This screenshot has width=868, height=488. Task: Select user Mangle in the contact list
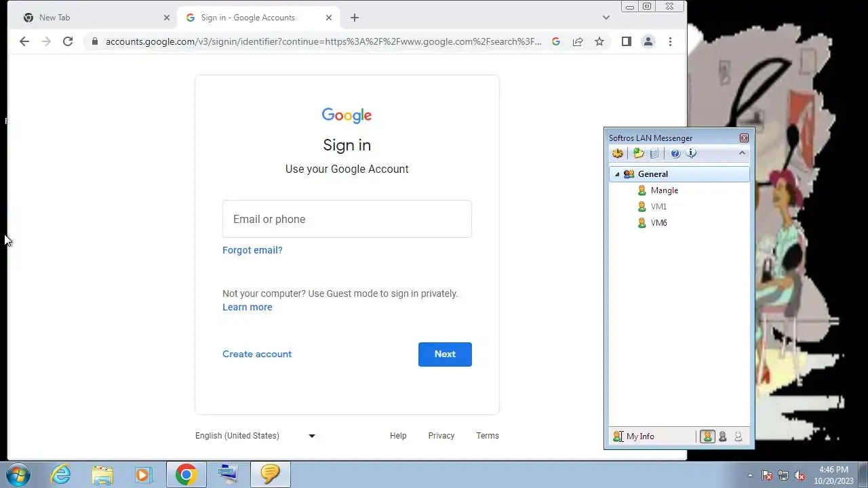pyautogui.click(x=664, y=190)
